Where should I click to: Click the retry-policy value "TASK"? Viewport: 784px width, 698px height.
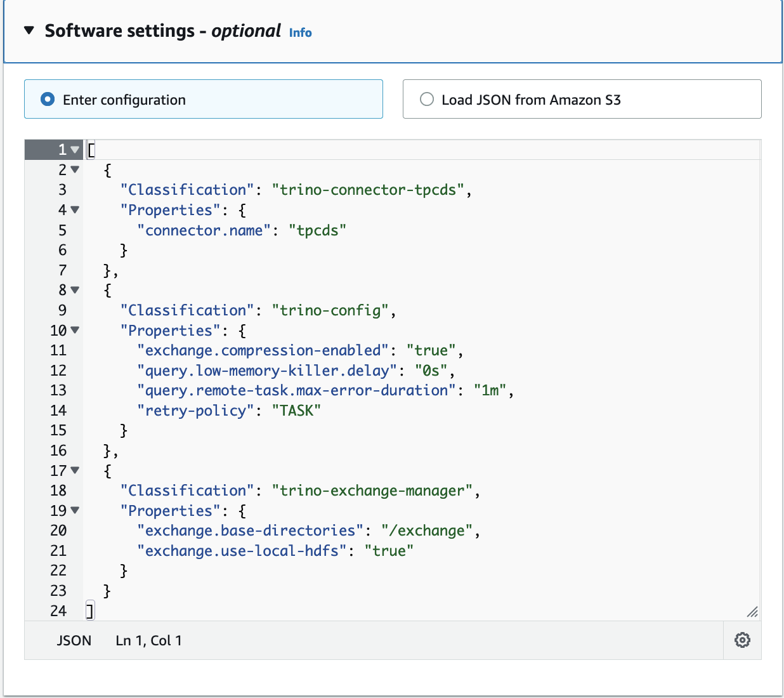click(296, 411)
